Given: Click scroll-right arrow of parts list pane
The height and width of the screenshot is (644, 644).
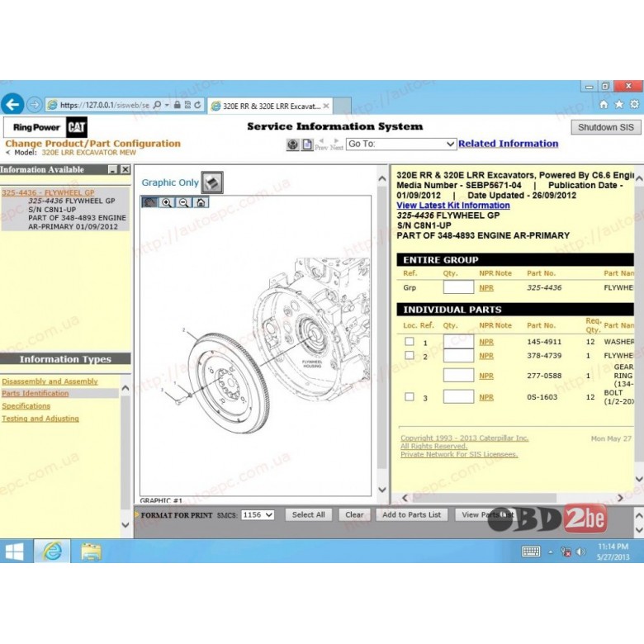Looking at the screenshot, I should [x=621, y=498].
